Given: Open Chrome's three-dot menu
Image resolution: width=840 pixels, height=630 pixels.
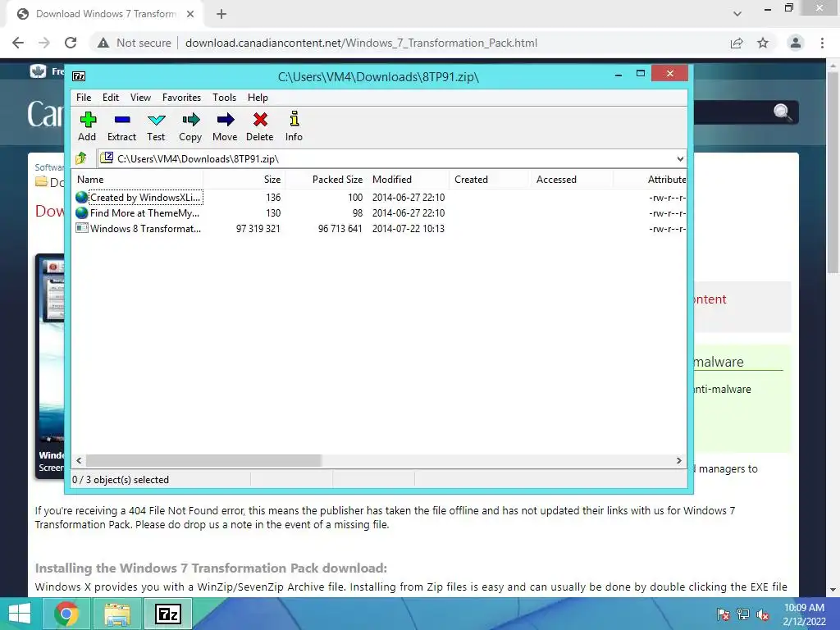Looking at the screenshot, I should click(822, 43).
